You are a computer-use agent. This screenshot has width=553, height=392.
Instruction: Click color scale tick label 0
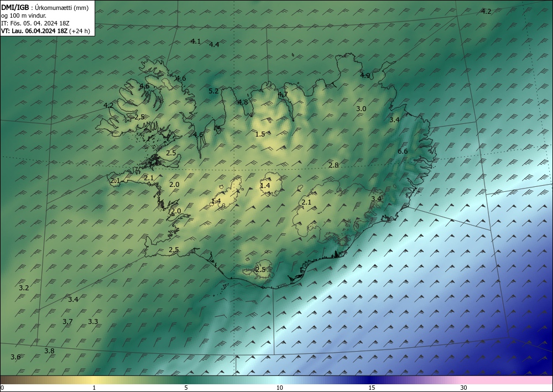(2, 388)
